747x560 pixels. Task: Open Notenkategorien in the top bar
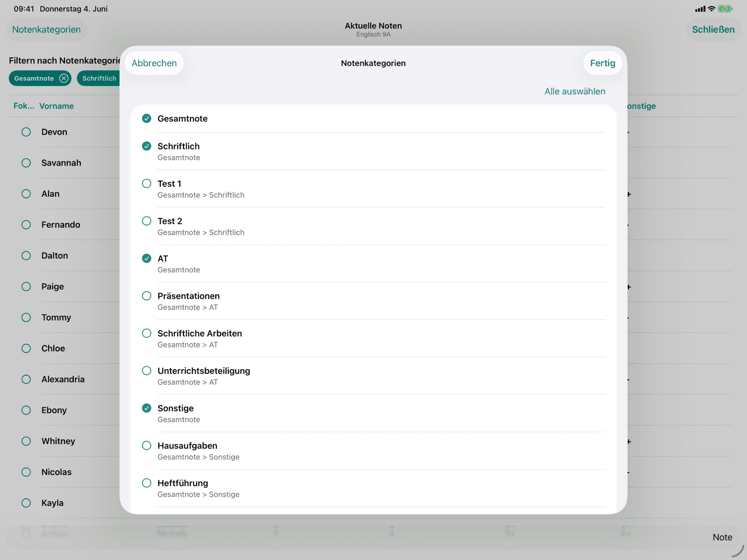click(x=46, y=29)
